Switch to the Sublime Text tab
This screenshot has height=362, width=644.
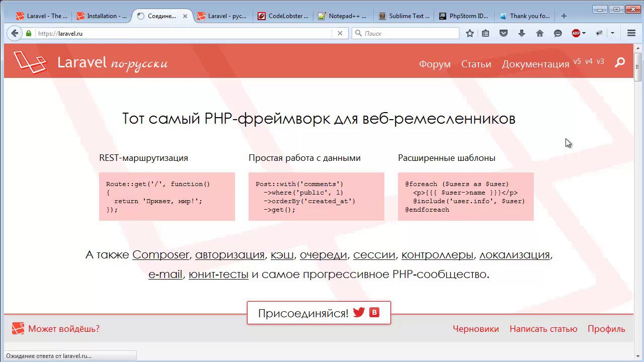[x=404, y=16]
